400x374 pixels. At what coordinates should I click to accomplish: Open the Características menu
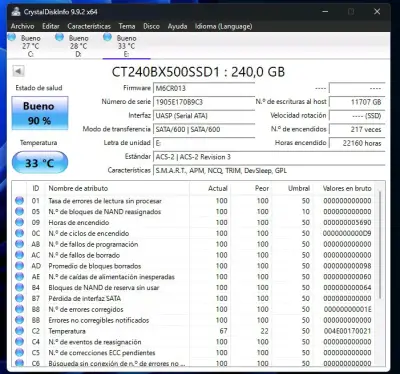[x=89, y=26]
